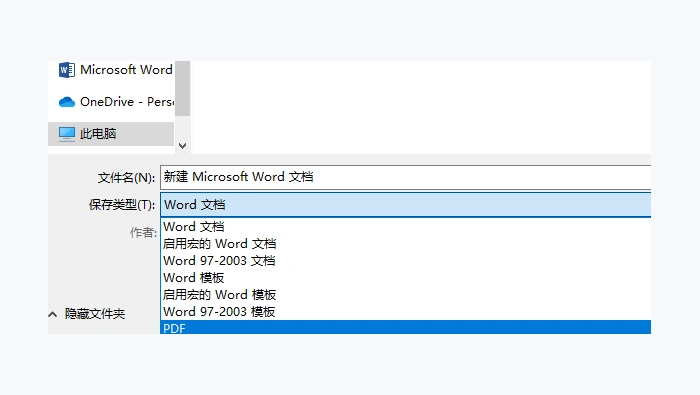Click the 保存类型(T) label

point(122,205)
